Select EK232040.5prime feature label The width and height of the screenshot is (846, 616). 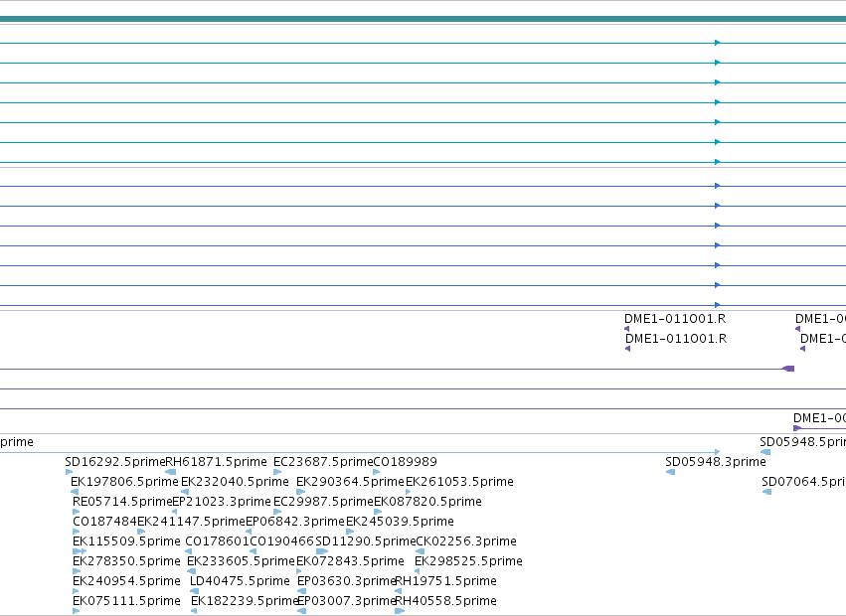(235, 482)
